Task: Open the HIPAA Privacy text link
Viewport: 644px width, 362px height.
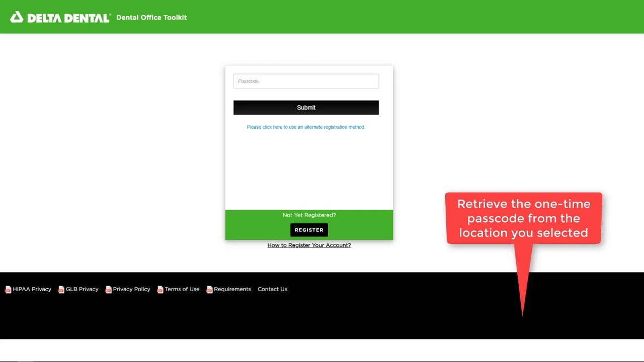Action: click(32, 289)
